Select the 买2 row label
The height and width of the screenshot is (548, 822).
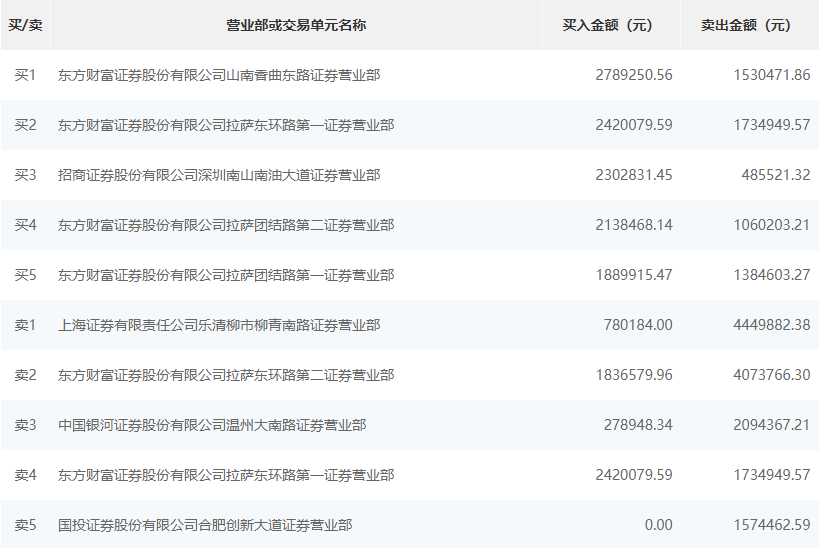pos(25,125)
